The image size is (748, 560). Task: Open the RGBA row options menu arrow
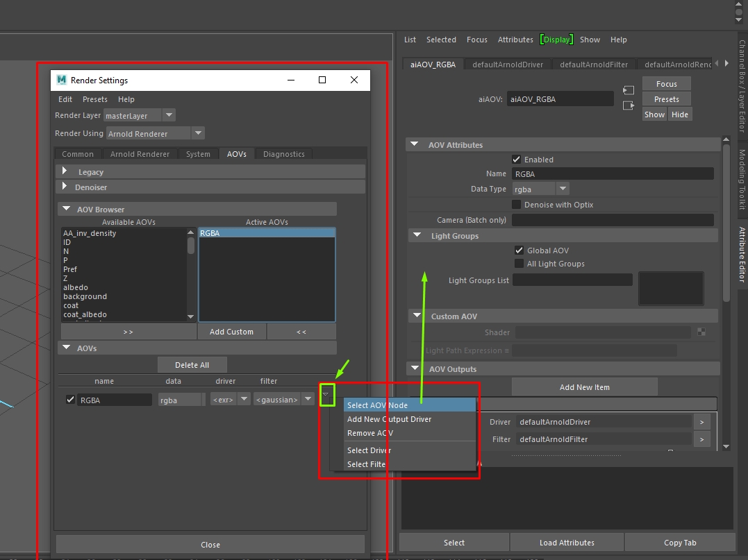[325, 395]
